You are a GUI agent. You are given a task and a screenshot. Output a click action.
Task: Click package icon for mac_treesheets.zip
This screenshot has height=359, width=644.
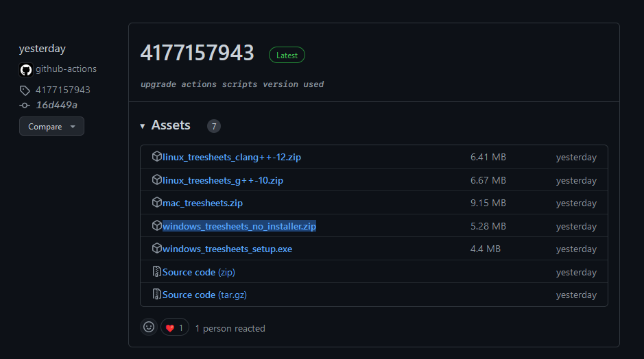coord(156,202)
